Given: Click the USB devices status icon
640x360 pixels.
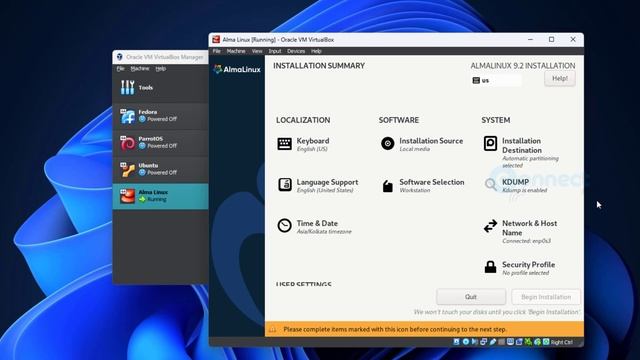Looking at the screenshot, I should coord(493,342).
